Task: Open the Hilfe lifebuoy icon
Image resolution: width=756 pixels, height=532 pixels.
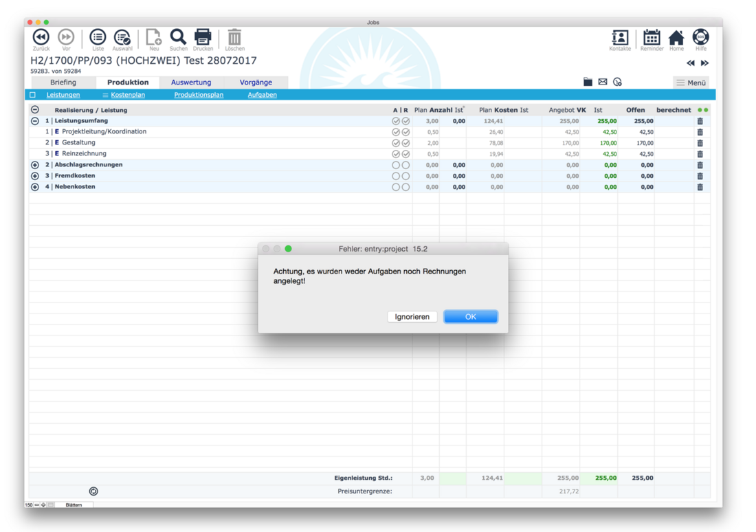Action: tap(700, 38)
